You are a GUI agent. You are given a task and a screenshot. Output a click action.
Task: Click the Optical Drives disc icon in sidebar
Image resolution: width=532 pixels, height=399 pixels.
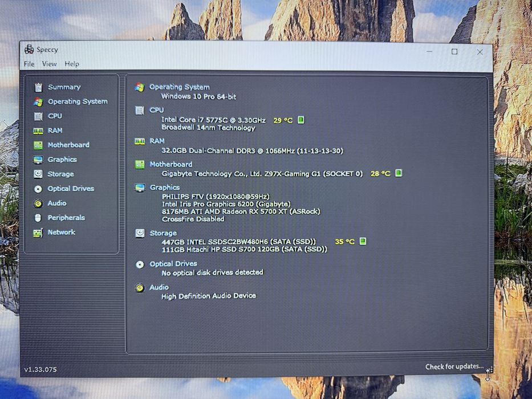(x=38, y=189)
